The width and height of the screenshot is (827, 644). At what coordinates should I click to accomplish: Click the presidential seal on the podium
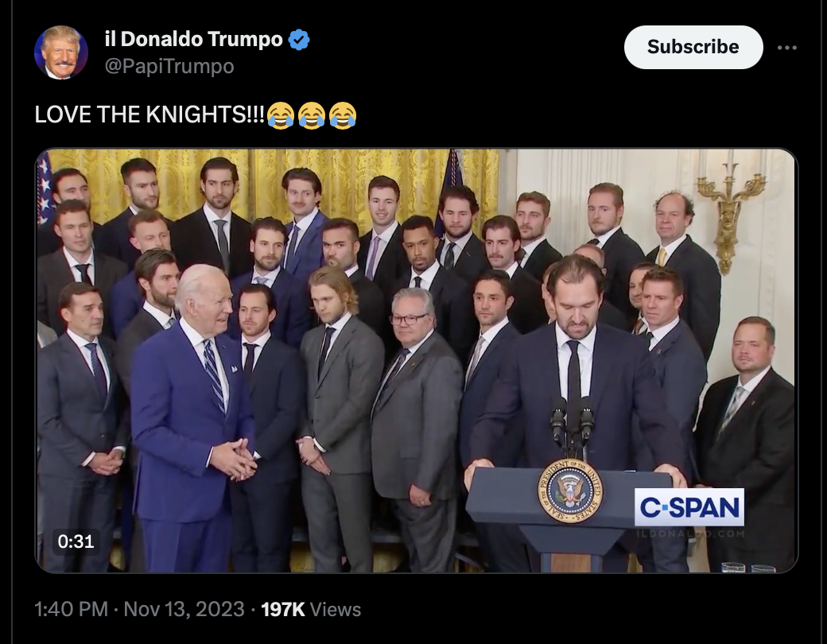coord(571,491)
